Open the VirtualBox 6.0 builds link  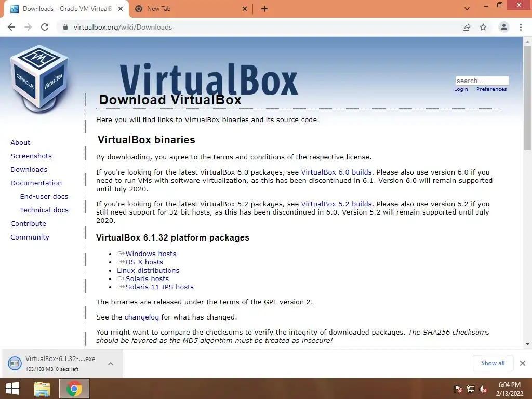(336, 172)
